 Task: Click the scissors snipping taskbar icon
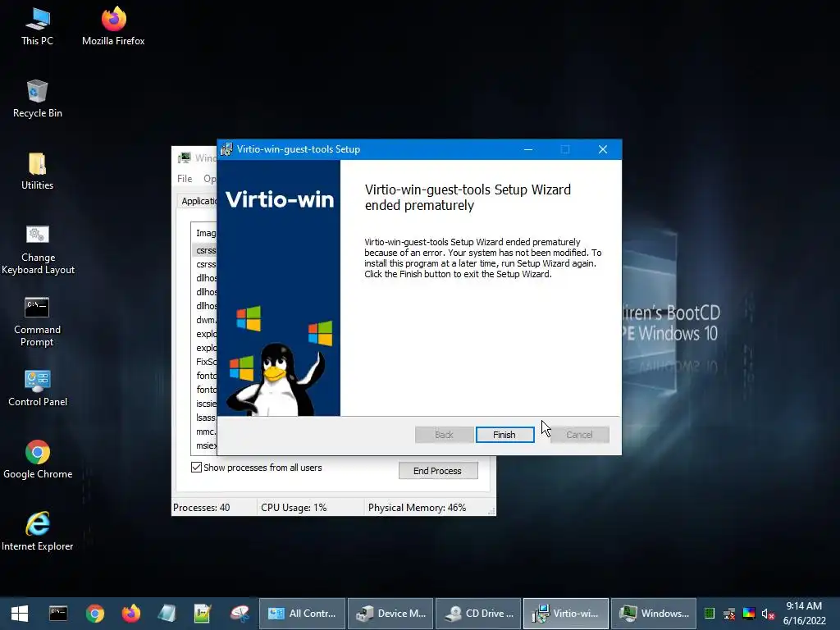240,614
